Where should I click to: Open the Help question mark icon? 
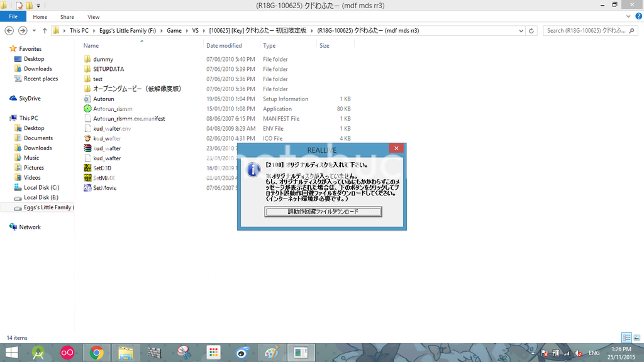click(x=638, y=17)
